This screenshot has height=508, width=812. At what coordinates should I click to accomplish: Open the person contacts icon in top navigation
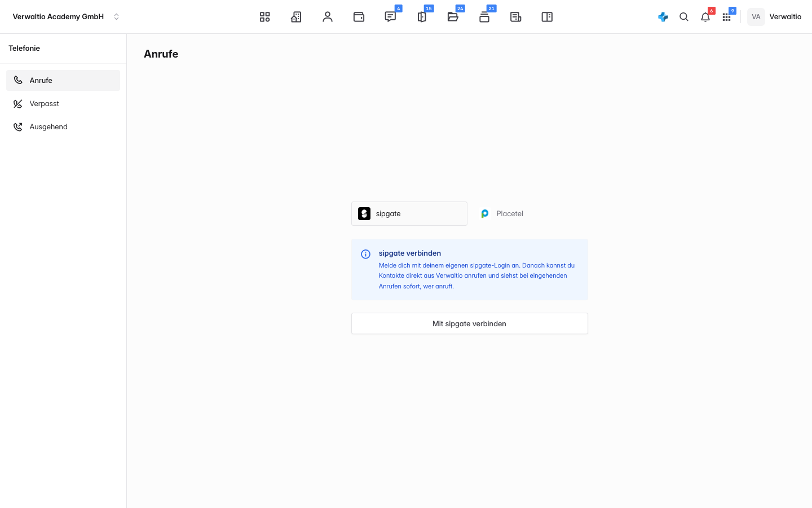pyautogui.click(x=328, y=17)
